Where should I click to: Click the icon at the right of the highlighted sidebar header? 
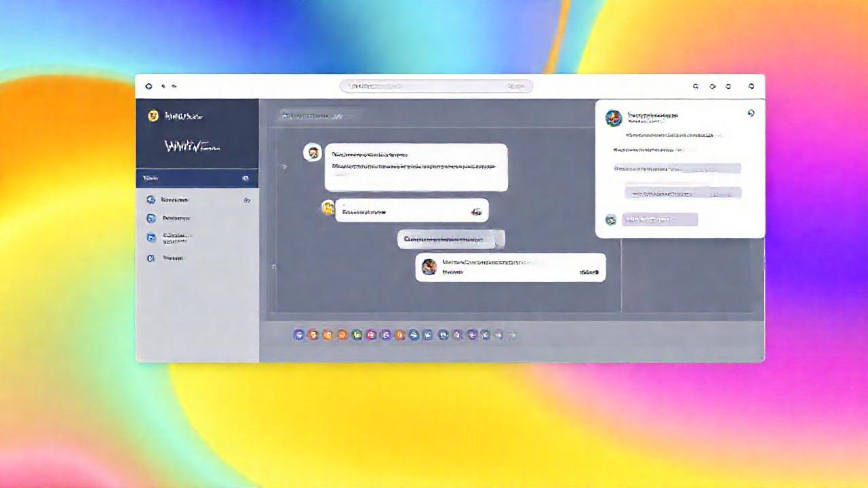coord(245,178)
